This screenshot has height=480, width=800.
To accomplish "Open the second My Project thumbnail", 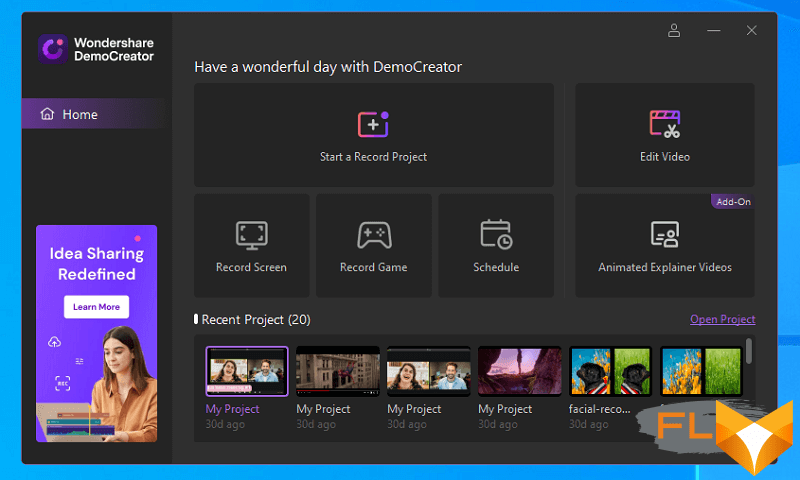I will (338, 372).
